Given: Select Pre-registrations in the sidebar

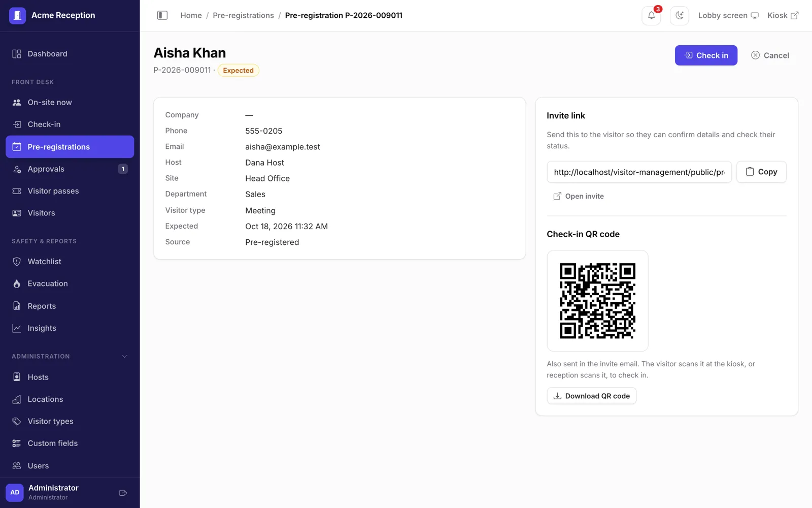Looking at the screenshot, I should (70, 147).
